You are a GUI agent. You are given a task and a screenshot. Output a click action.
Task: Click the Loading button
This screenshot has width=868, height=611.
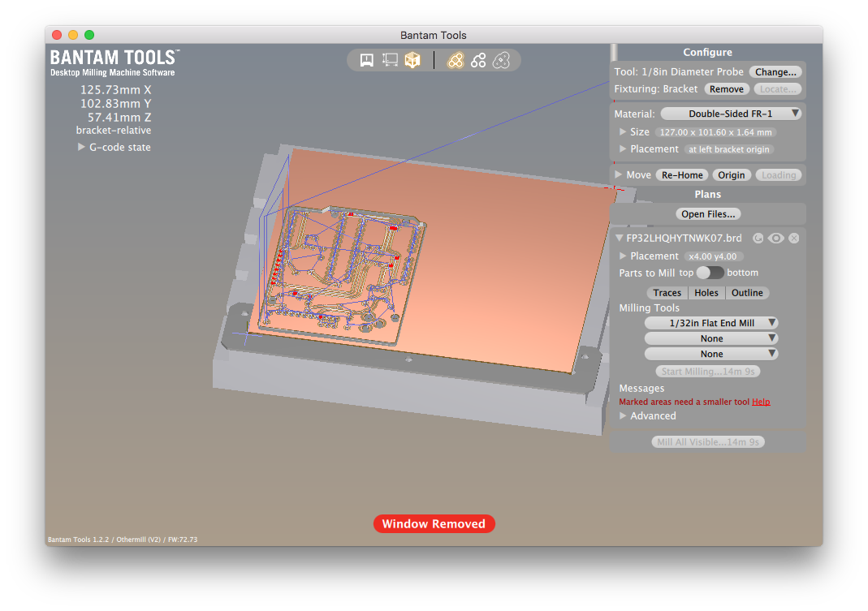click(x=779, y=175)
